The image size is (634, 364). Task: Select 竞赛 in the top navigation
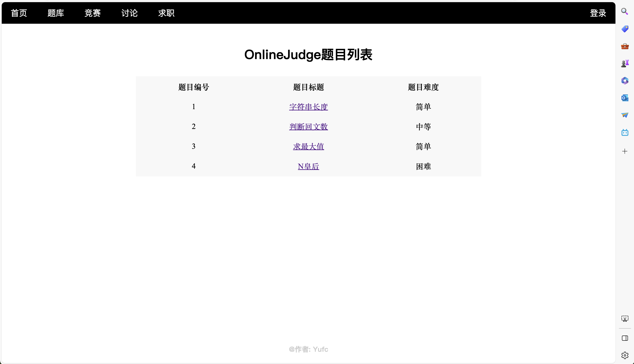click(x=93, y=13)
